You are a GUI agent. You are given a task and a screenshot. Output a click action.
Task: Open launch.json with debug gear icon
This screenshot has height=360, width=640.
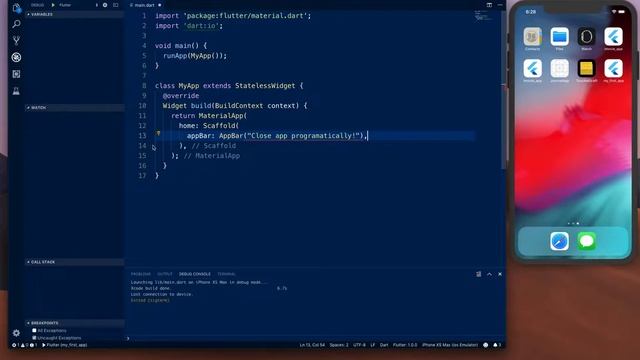[x=105, y=5]
